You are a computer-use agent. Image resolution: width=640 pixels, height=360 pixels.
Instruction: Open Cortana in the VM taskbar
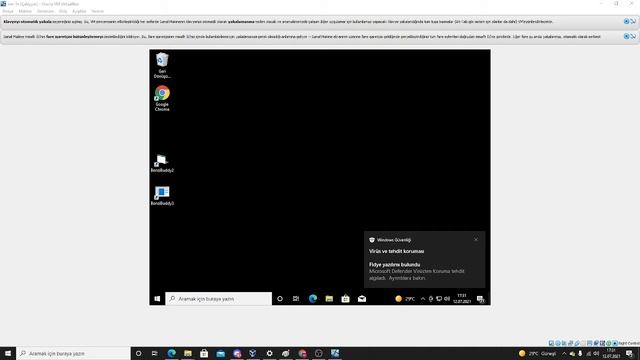pos(280,299)
